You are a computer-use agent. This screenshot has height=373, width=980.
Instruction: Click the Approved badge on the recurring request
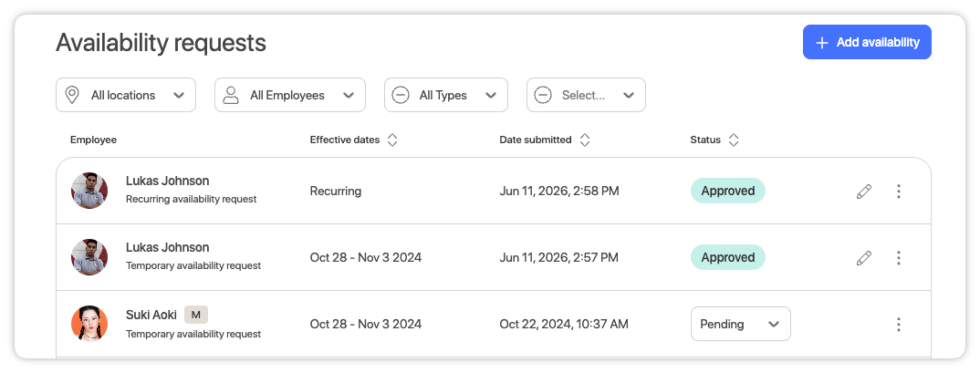coord(727,191)
